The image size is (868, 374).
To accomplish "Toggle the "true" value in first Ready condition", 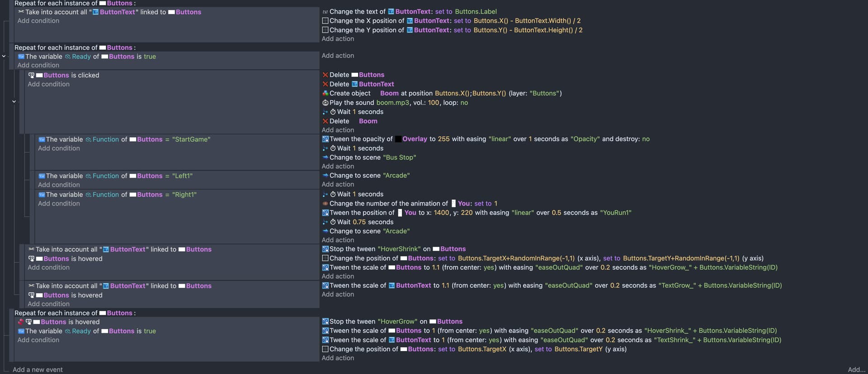I will point(150,57).
